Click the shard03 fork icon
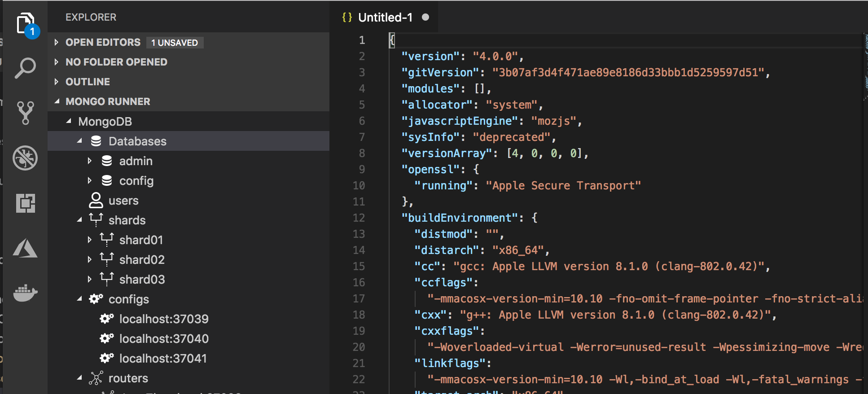 click(x=107, y=279)
